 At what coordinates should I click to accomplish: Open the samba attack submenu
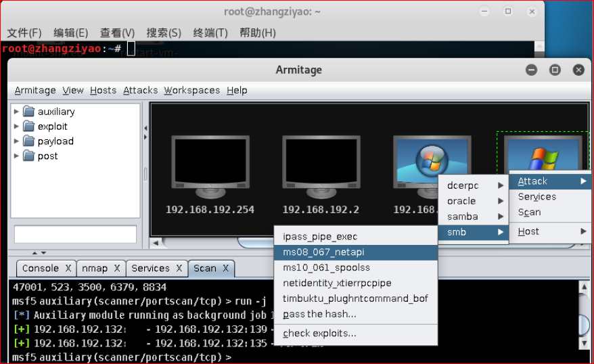click(473, 217)
